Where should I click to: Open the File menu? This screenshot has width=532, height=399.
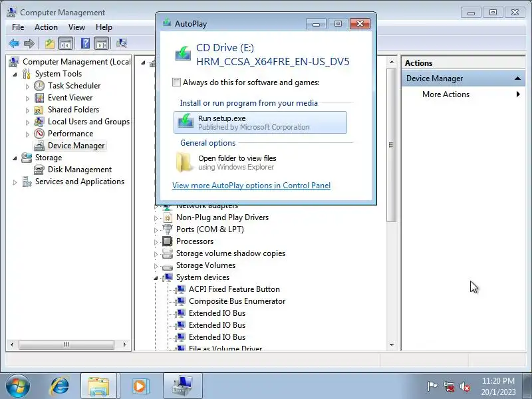tap(18, 27)
